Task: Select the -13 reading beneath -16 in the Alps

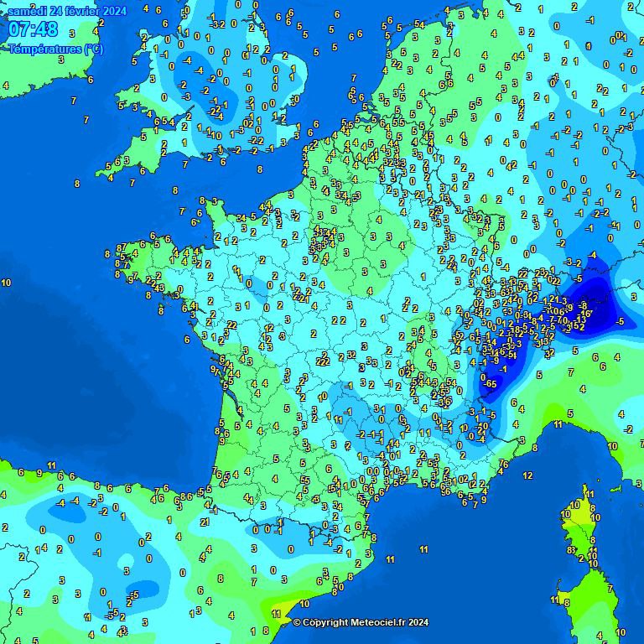Action: 583,319
